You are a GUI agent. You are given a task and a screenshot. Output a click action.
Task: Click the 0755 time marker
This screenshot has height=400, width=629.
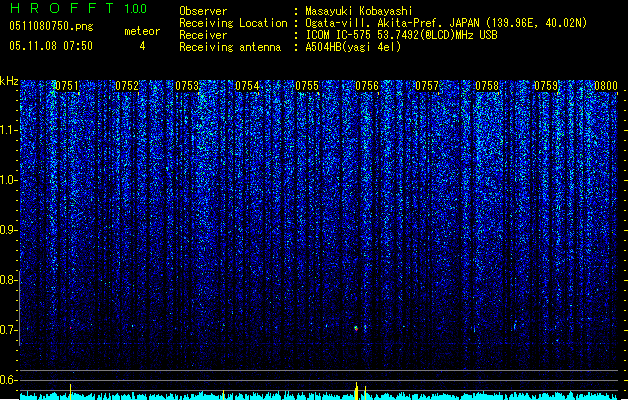tap(307, 86)
